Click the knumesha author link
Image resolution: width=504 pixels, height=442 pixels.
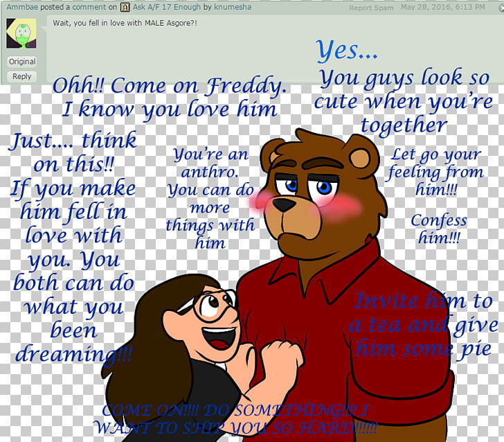[x=233, y=7]
